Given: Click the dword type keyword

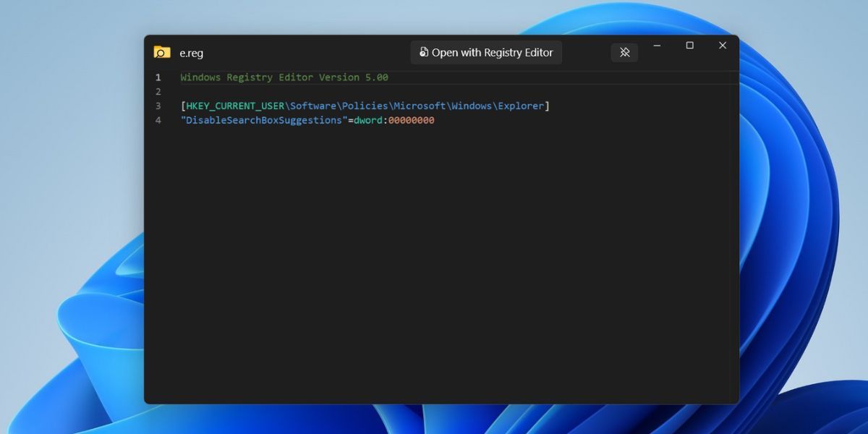Looking at the screenshot, I should pyautogui.click(x=367, y=121).
